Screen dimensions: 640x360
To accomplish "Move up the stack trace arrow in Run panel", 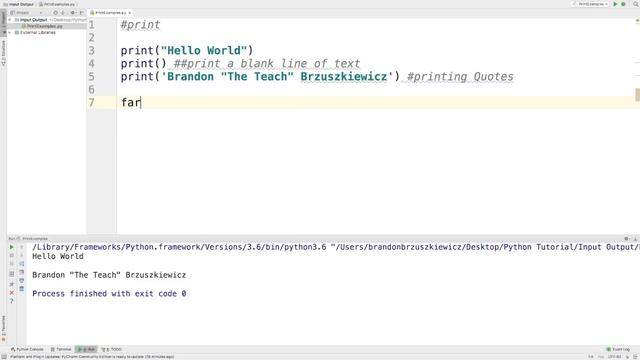I will coord(22,247).
